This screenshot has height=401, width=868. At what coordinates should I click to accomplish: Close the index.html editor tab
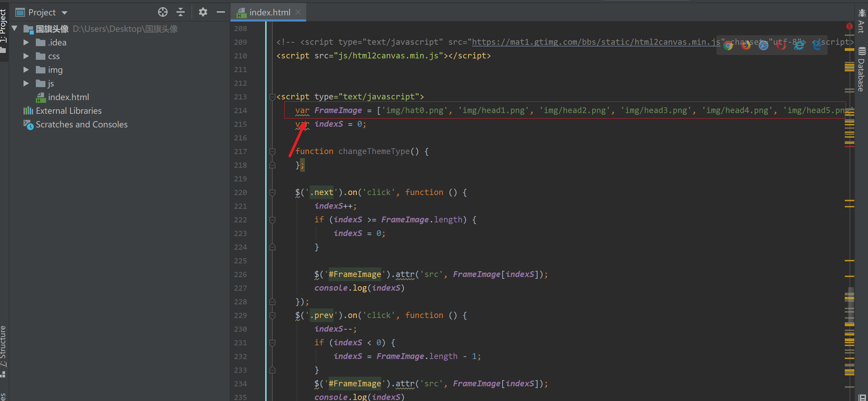point(298,12)
